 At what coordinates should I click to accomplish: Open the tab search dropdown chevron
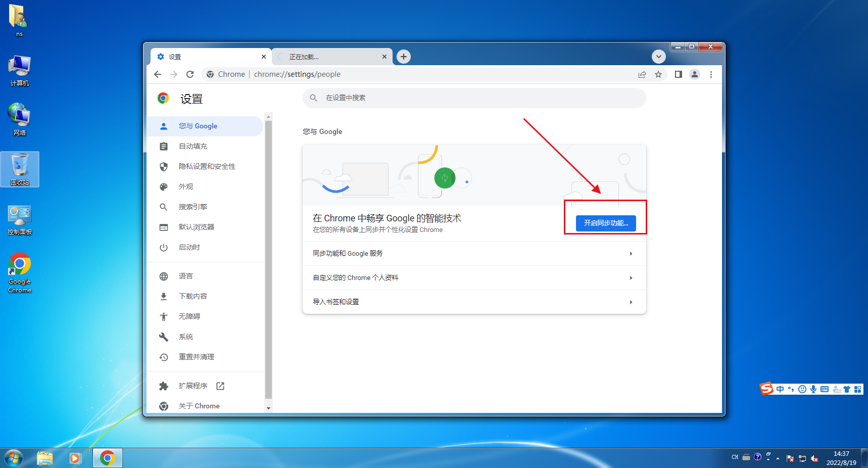[x=658, y=57]
